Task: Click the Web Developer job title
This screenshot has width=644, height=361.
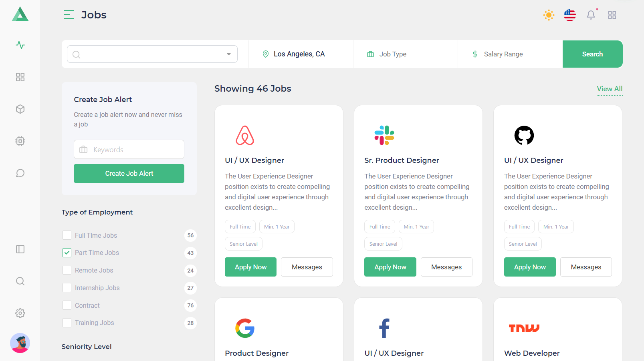Action: 532,353
